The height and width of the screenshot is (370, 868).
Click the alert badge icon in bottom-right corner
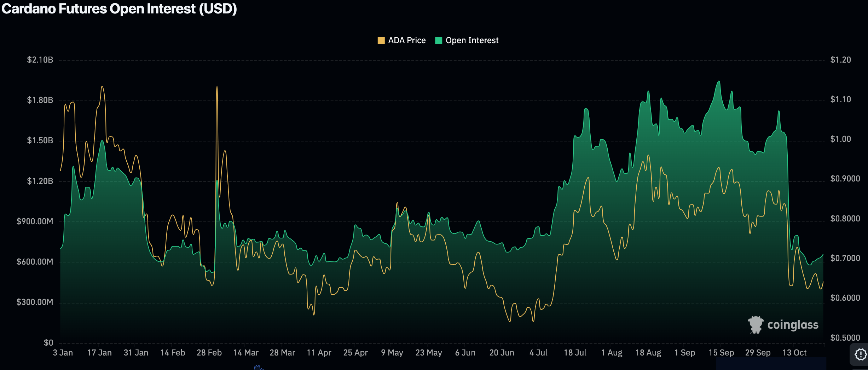(x=860, y=354)
